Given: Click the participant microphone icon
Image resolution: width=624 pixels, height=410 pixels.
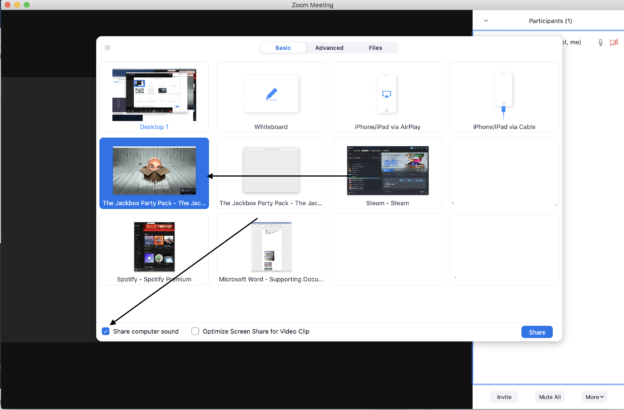Looking at the screenshot, I should coord(601,42).
